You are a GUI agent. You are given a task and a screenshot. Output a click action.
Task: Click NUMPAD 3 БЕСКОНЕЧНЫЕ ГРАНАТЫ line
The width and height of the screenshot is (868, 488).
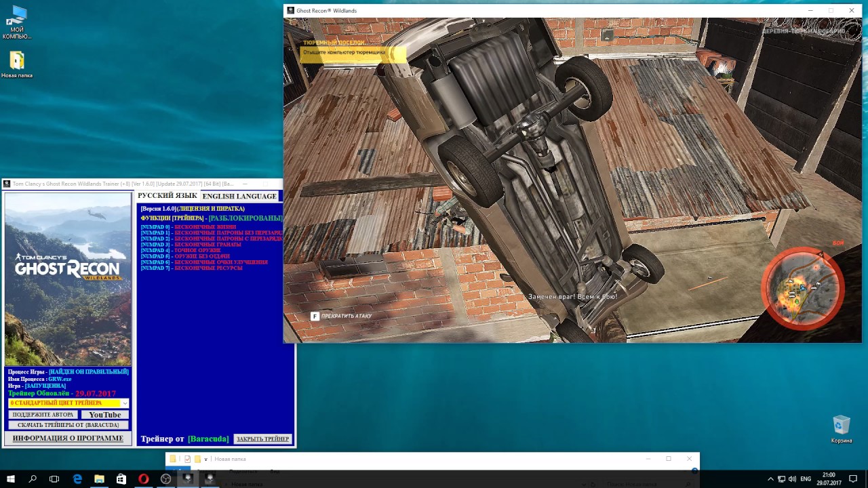click(x=191, y=245)
